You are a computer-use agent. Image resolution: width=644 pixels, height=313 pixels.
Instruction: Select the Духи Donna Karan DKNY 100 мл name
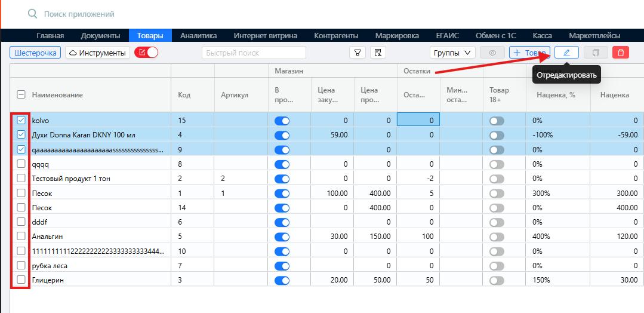coord(84,135)
